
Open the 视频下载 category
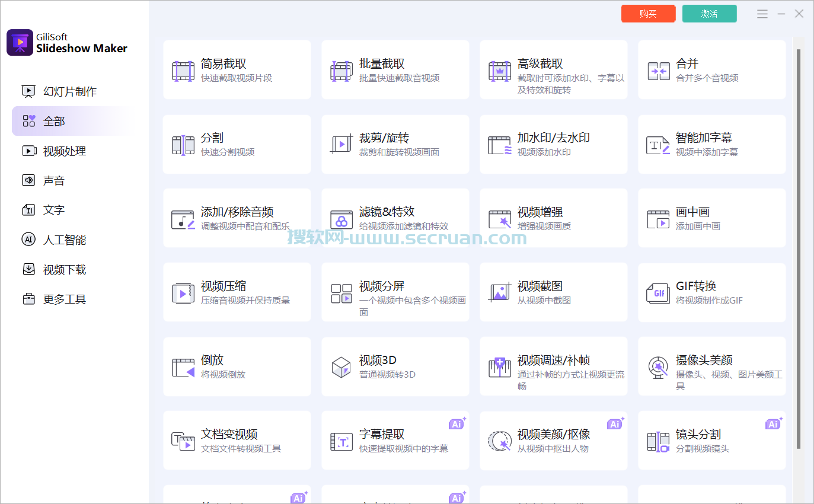point(74,269)
